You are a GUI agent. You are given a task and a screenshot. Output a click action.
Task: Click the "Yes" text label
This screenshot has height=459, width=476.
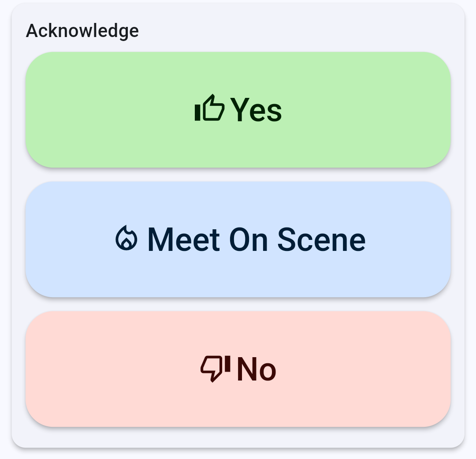(x=256, y=110)
